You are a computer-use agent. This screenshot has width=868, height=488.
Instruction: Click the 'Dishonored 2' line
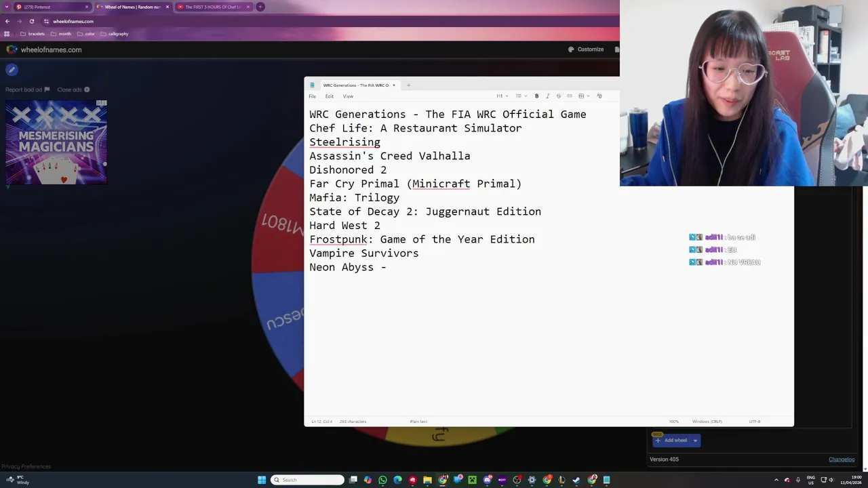[x=348, y=170]
